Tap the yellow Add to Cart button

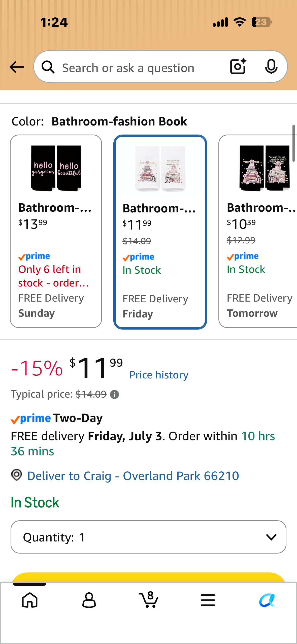[x=148, y=577]
